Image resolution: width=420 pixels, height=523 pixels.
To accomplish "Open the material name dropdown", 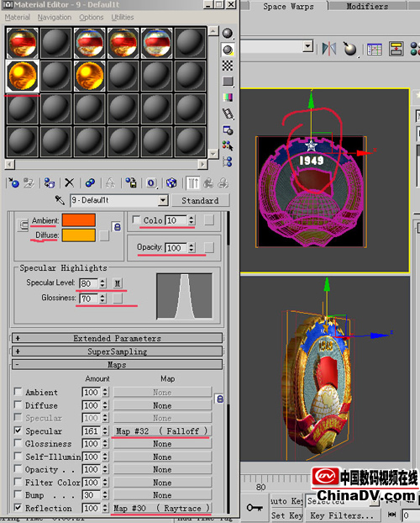I will 163,200.
